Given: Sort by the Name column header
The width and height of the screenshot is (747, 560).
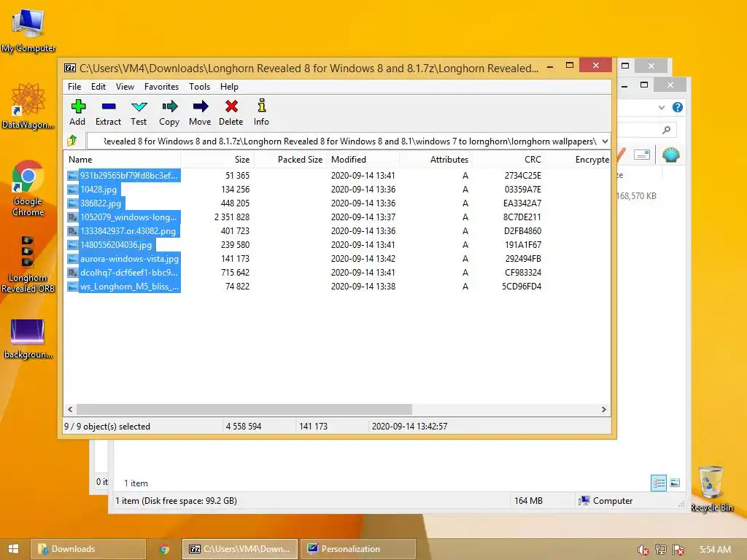Looking at the screenshot, I should point(122,160).
